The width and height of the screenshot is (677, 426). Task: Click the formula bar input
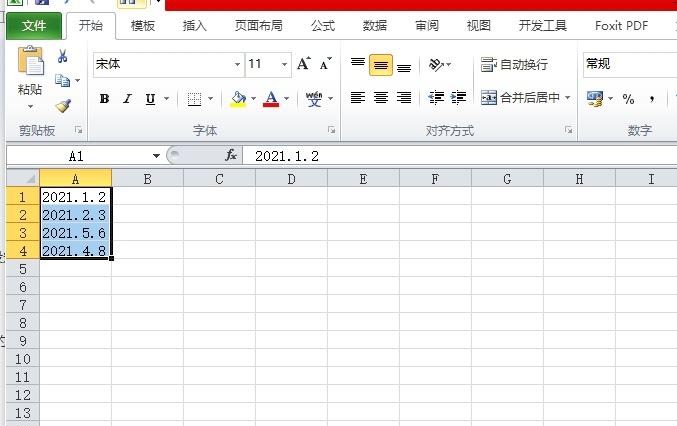pos(460,156)
